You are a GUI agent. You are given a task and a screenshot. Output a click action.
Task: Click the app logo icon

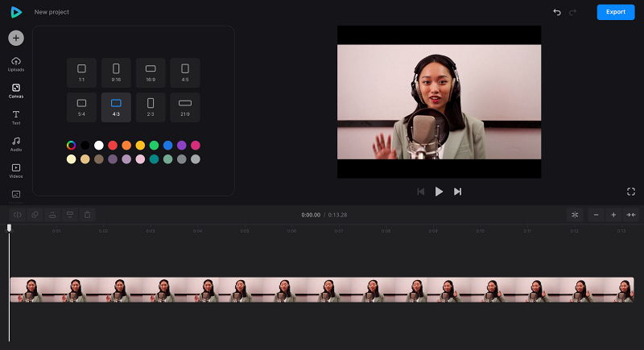click(16, 12)
